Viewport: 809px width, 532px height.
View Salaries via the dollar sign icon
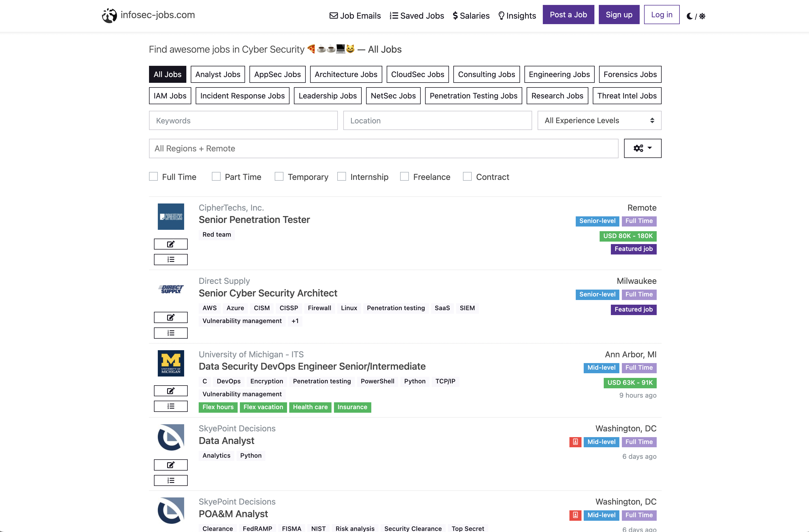[456, 15]
